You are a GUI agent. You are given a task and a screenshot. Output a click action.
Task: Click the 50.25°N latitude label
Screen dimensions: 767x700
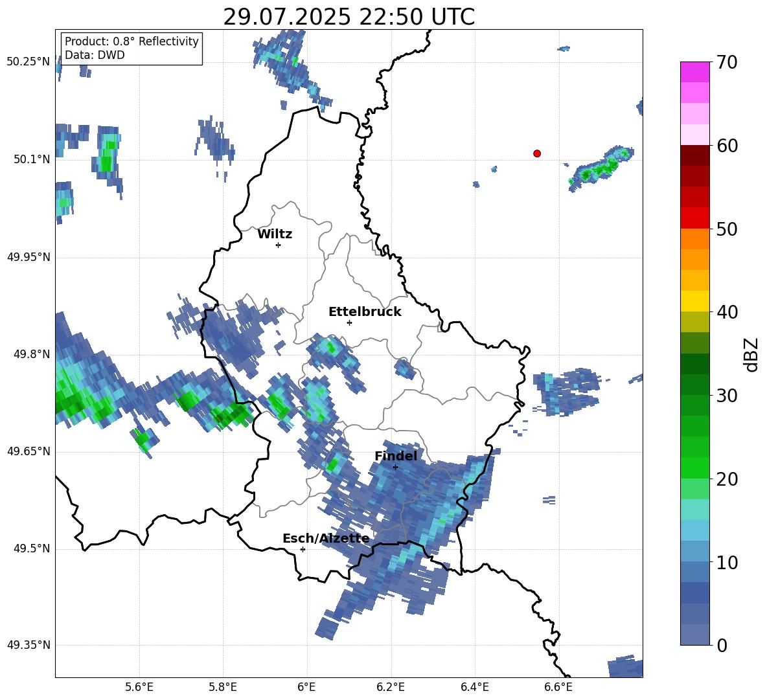click(x=29, y=62)
